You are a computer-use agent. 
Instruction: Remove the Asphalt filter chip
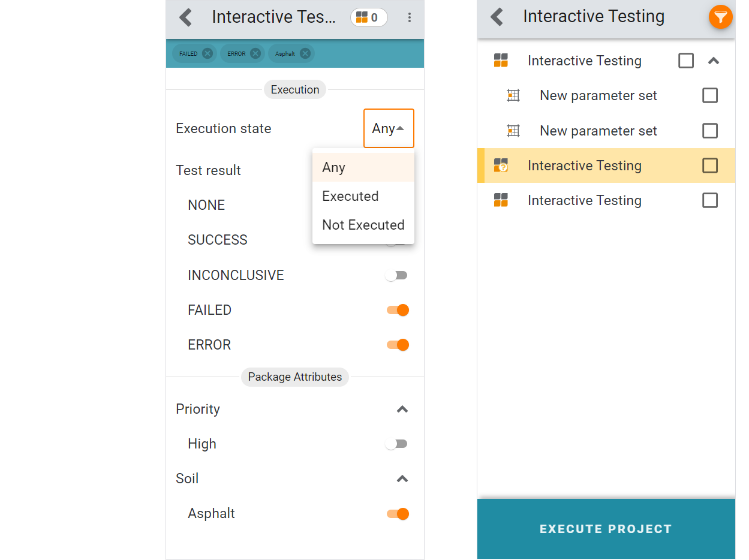tap(305, 53)
